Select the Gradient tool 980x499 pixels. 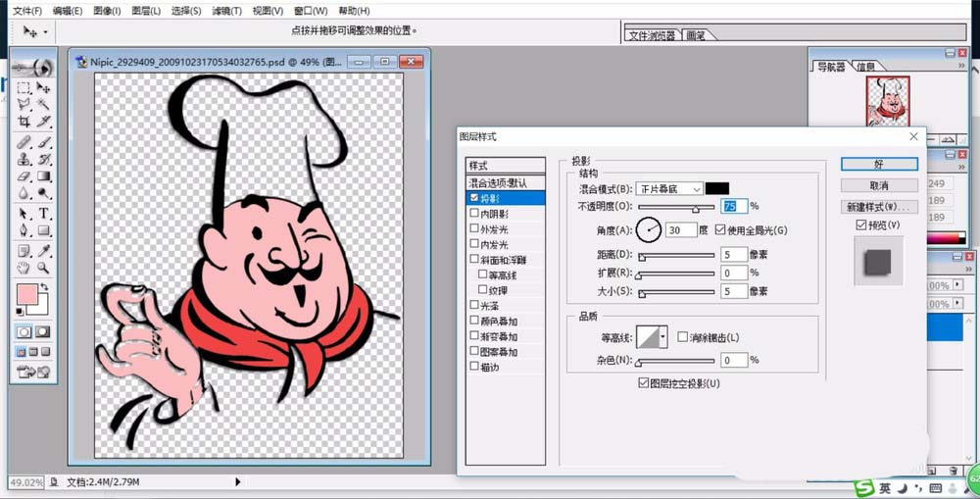(43, 176)
